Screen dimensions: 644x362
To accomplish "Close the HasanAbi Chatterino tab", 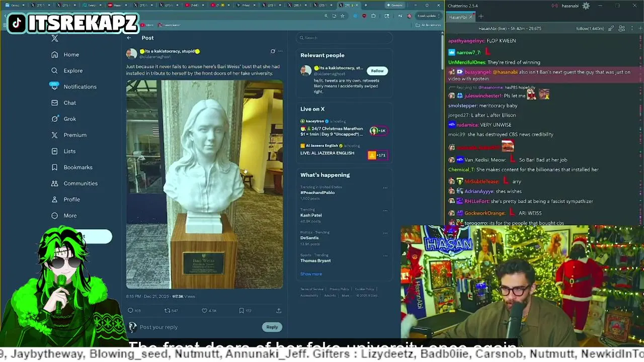I will [471, 17].
